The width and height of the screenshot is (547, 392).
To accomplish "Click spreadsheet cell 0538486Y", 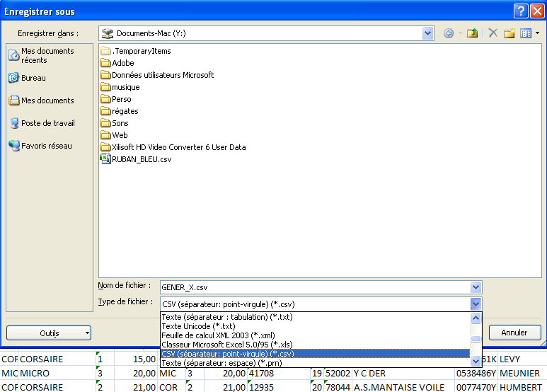I will (x=476, y=374).
